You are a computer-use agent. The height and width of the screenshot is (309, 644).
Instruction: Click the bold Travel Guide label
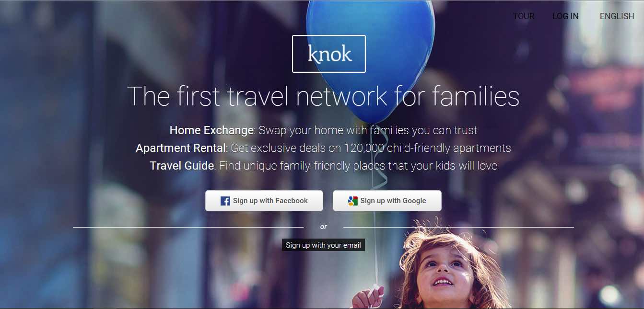tap(182, 166)
